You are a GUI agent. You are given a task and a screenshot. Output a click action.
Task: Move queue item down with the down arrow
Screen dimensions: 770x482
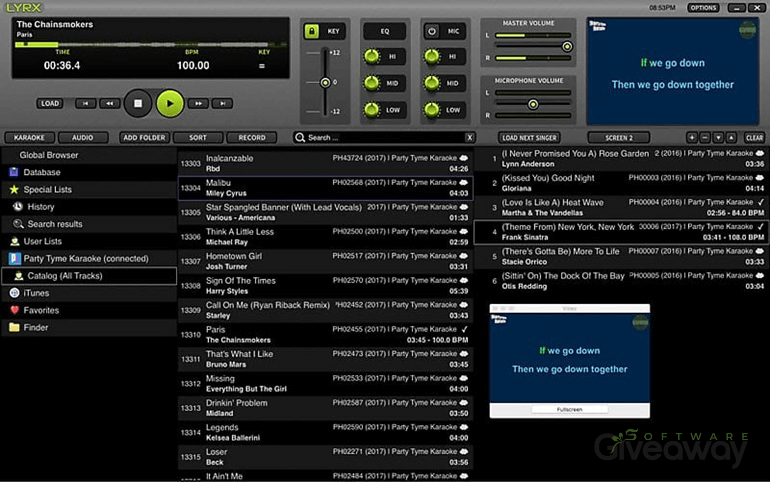[x=720, y=137]
